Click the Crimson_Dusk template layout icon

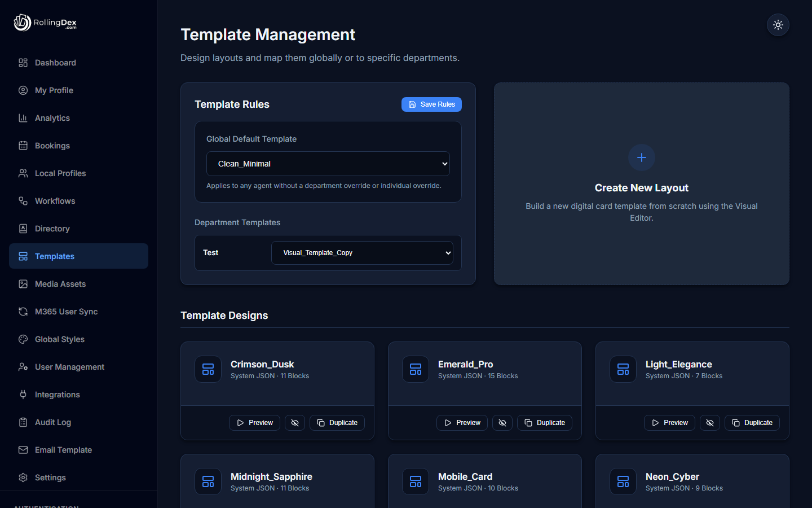pos(208,369)
